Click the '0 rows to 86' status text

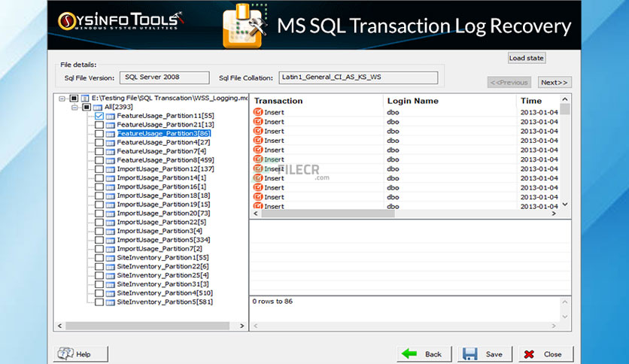272,302
